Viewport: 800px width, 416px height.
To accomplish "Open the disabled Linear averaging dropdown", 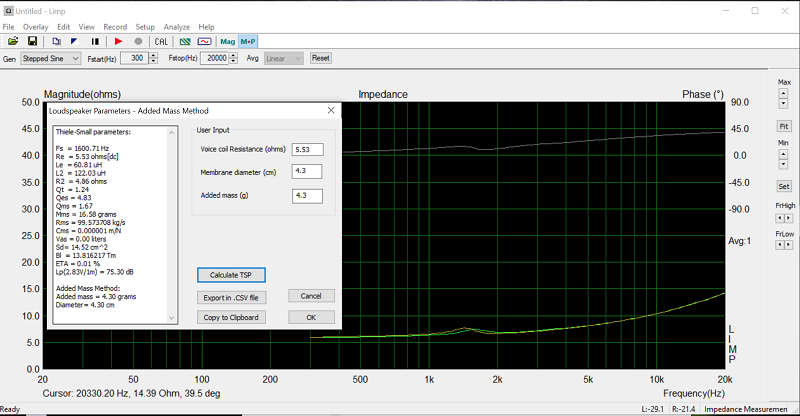I will click(x=284, y=59).
